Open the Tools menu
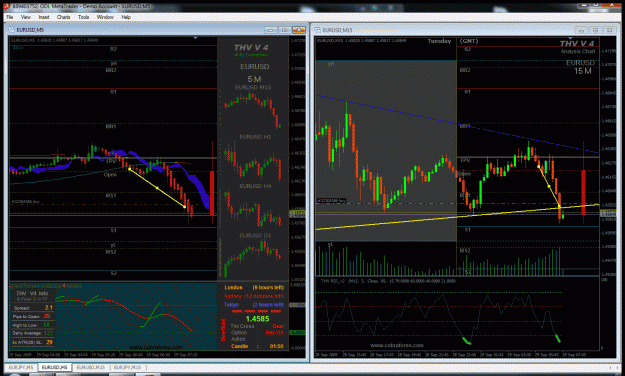The height and width of the screenshot is (376, 625). pos(83,17)
